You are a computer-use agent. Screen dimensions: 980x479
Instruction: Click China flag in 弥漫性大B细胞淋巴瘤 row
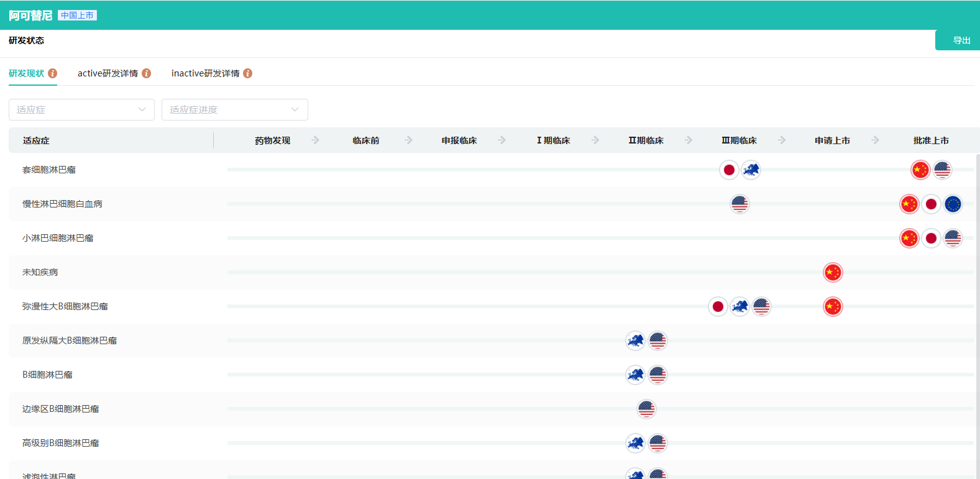click(833, 306)
